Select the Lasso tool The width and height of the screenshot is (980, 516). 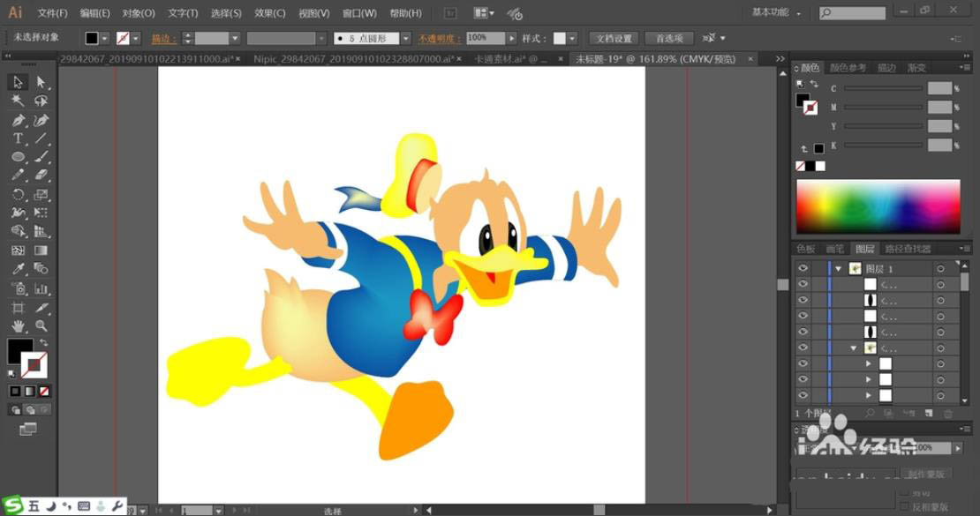[41, 101]
